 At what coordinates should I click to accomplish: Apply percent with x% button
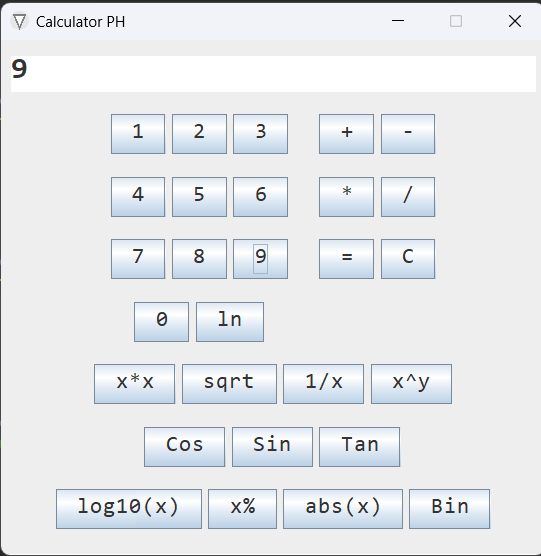click(242, 509)
